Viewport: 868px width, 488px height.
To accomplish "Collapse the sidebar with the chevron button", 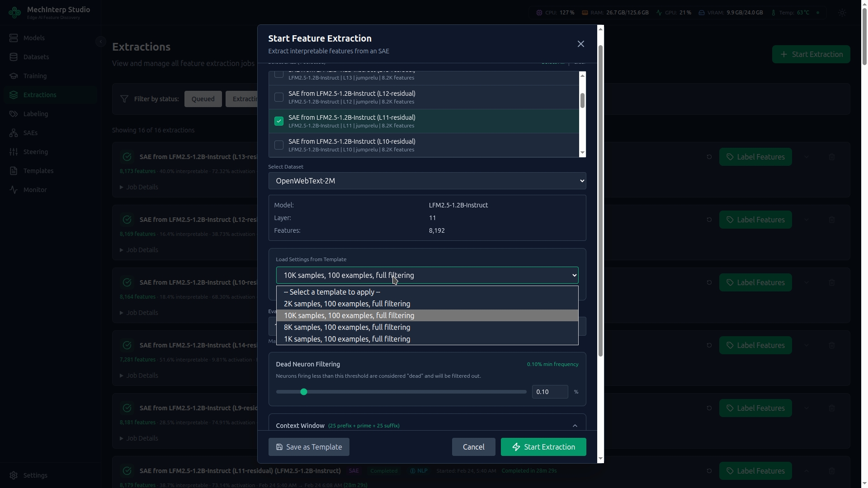I will pos(101,42).
